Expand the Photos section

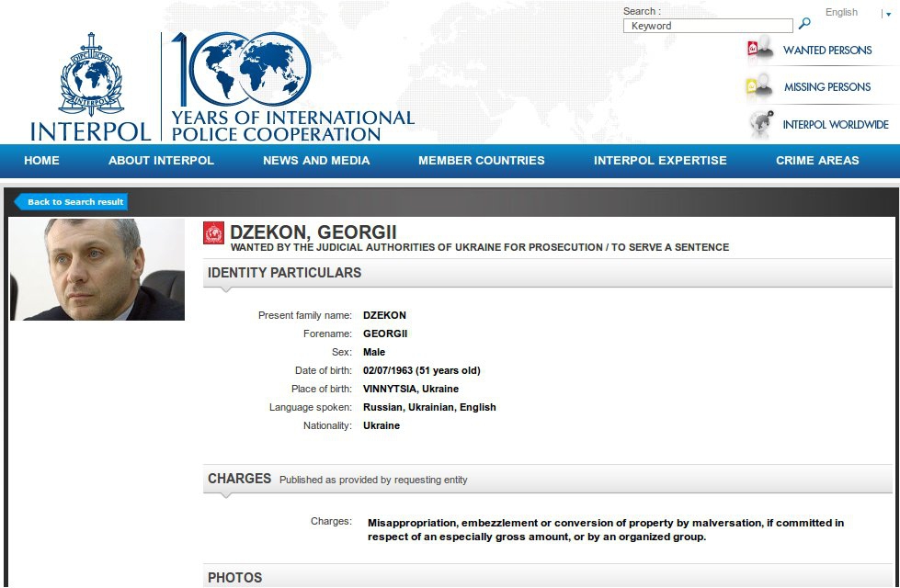234,578
